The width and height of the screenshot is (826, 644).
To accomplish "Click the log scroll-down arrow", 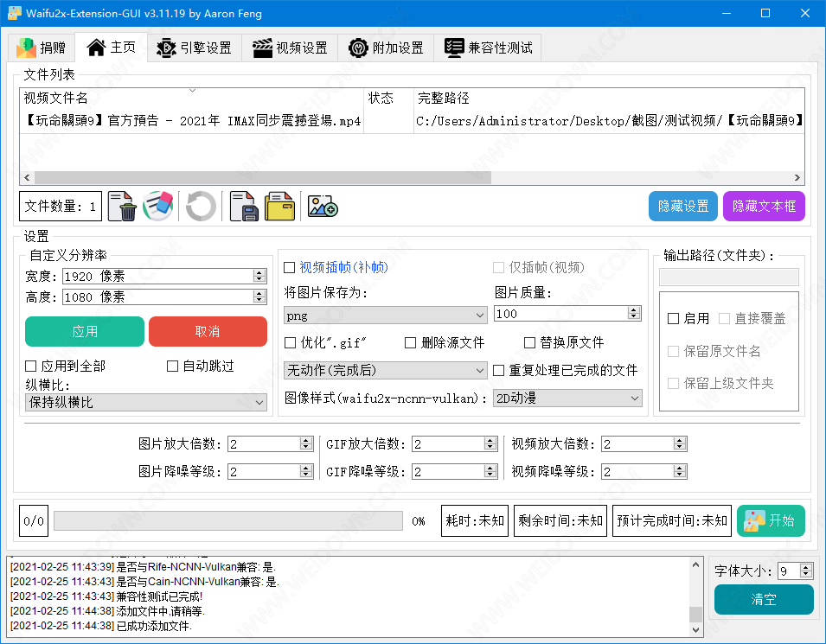I will pyautogui.click(x=695, y=629).
